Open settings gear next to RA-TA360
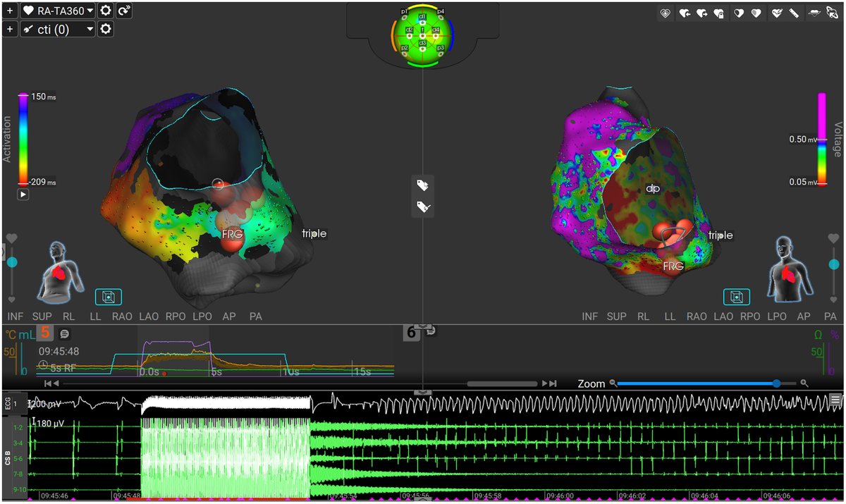The image size is (846, 504). pos(104,11)
